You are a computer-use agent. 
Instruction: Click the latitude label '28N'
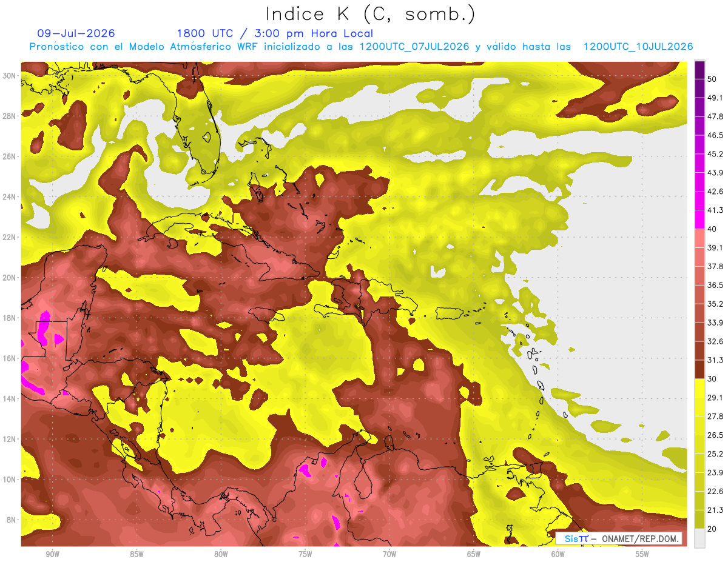10,116
